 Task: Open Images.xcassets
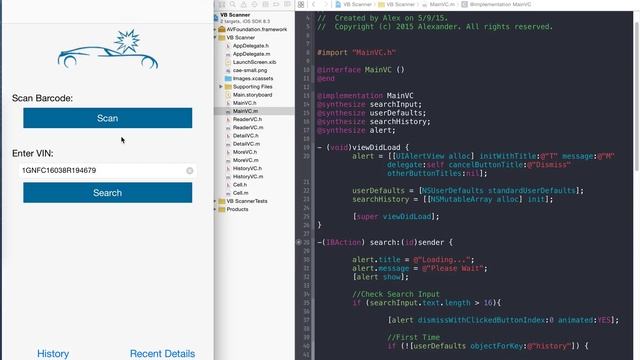tap(253, 78)
